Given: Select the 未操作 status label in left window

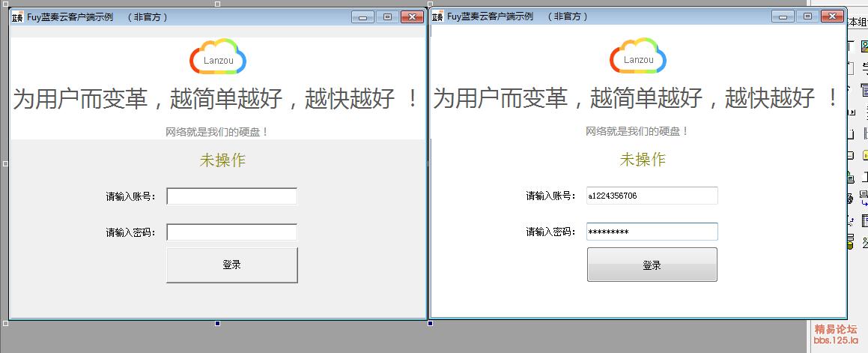Looking at the screenshot, I should click(x=222, y=160).
